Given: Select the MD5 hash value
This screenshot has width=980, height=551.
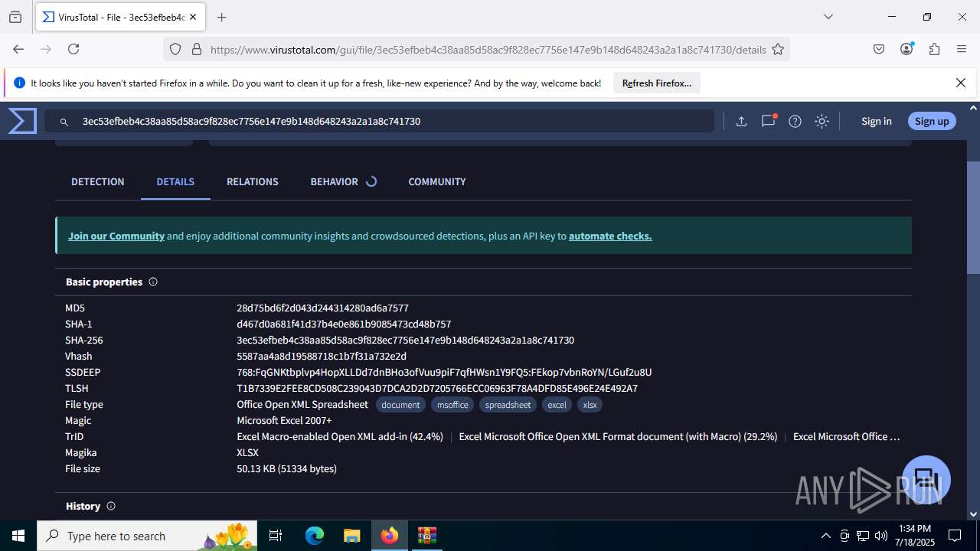Looking at the screenshot, I should tap(322, 308).
